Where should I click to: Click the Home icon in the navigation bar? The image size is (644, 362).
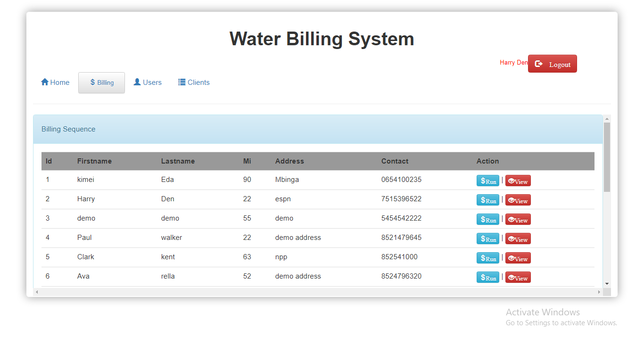[x=44, y=82]
